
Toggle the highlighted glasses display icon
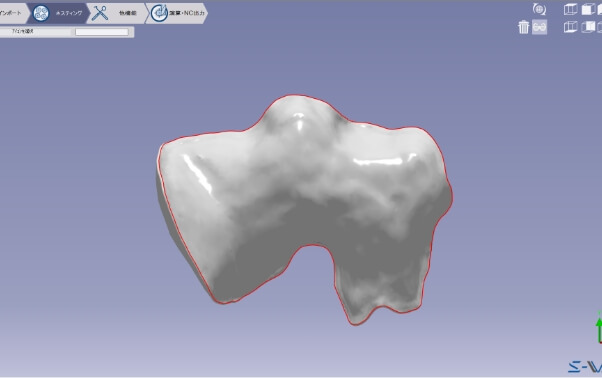pos(539,27)
